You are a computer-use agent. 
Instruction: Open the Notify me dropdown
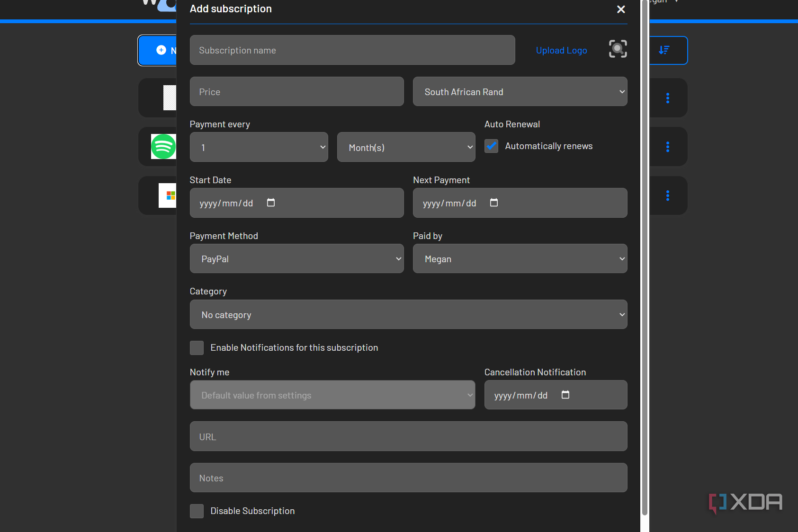pos(332,395)
